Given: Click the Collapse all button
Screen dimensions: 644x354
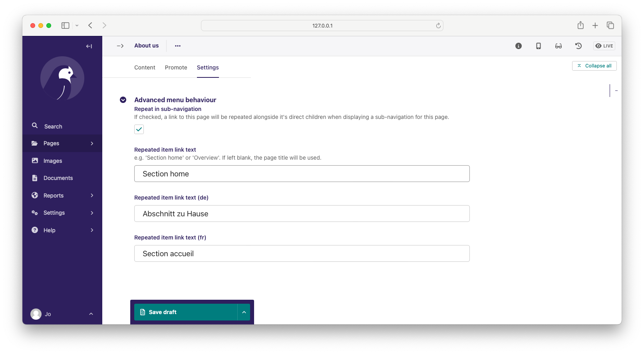Looking at the screenshot, I should coord(594,66).
